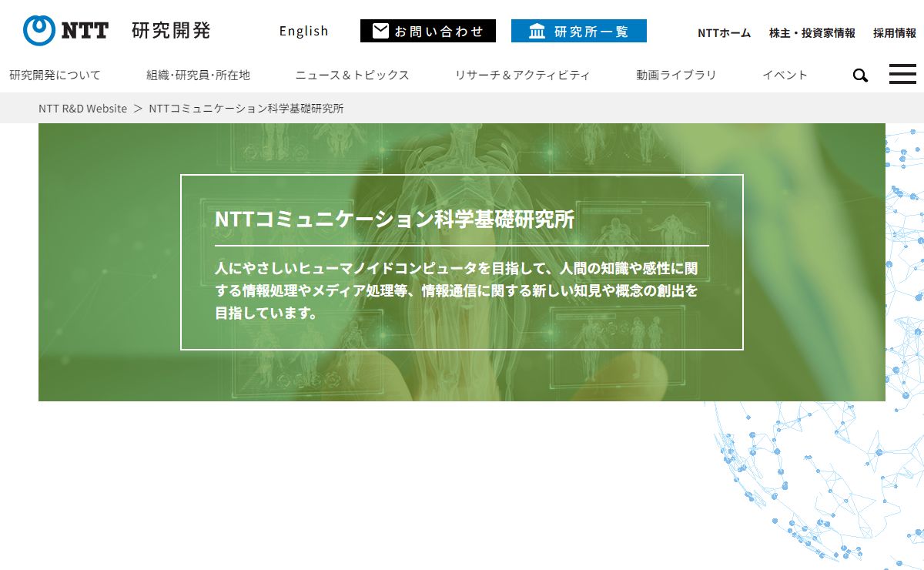Open the 組織・研究員・所在地 menu

(198, 75)
